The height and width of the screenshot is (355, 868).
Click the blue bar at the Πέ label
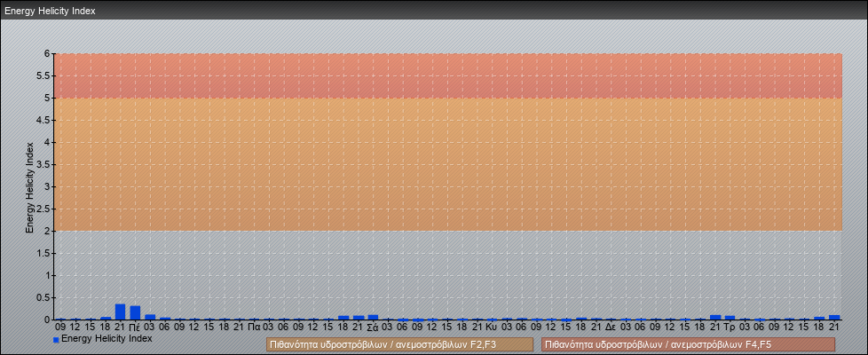coord(135,312)
